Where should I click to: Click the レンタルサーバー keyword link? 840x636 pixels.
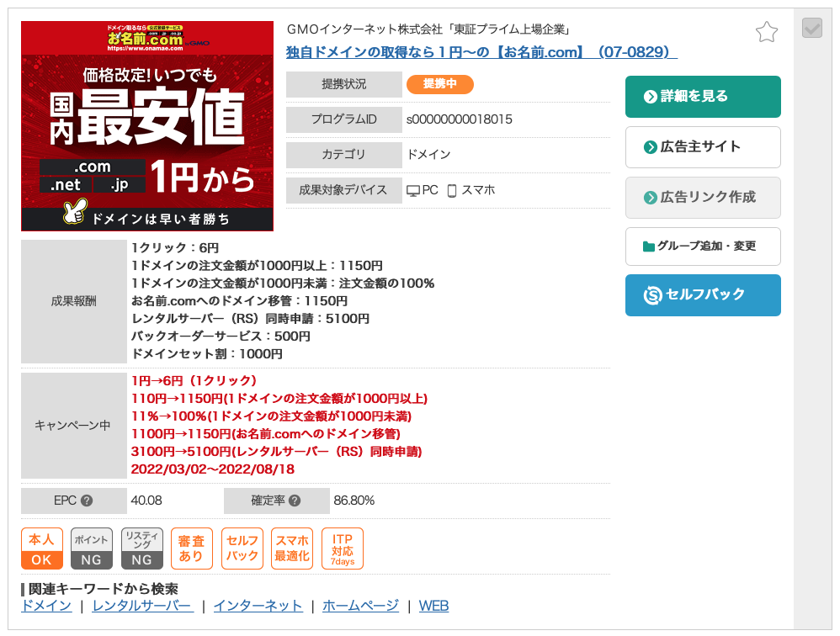142,606
